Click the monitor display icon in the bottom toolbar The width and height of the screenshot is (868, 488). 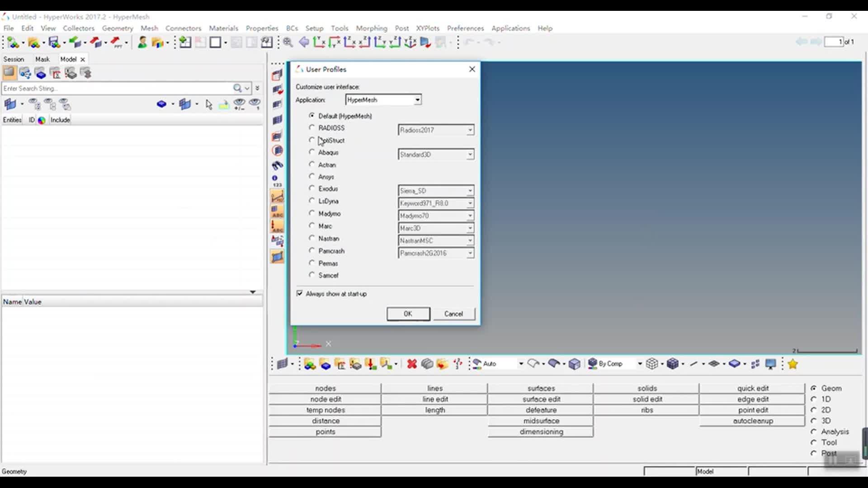(770, 364)
